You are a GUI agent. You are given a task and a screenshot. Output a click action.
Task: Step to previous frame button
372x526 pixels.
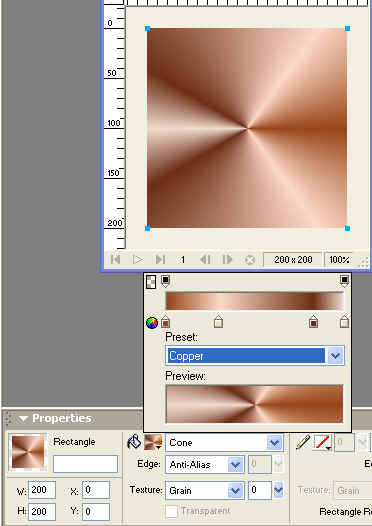point(205,259)
